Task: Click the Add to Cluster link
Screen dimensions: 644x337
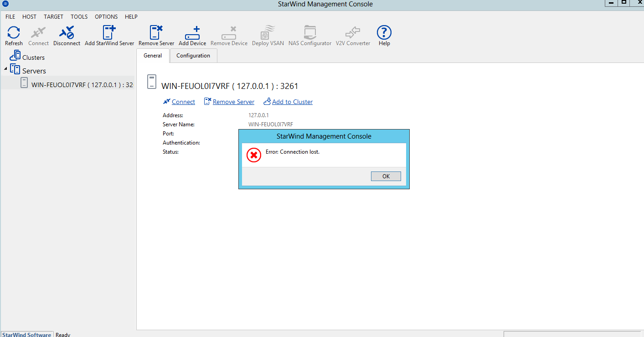Action: [292, 102]
